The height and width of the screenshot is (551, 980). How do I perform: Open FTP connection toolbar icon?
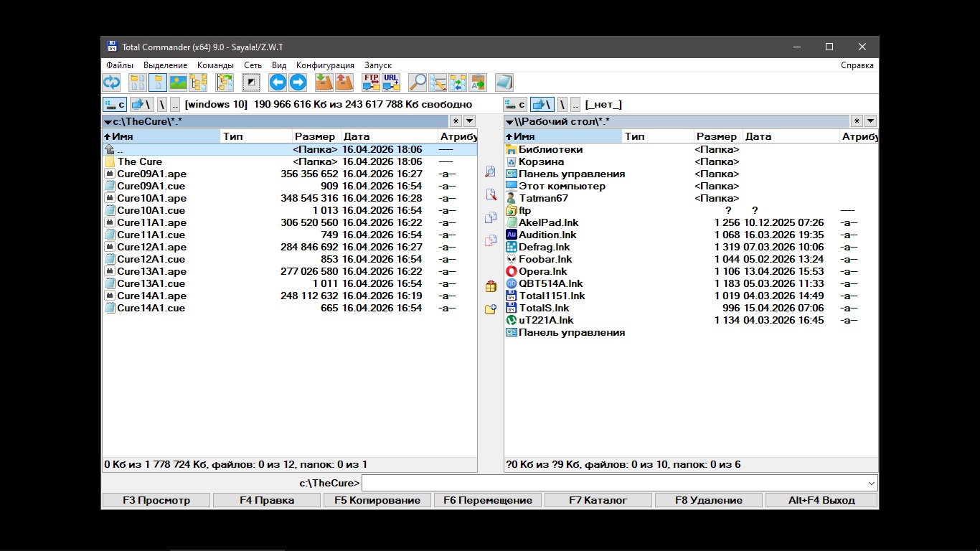click(371, 83)
